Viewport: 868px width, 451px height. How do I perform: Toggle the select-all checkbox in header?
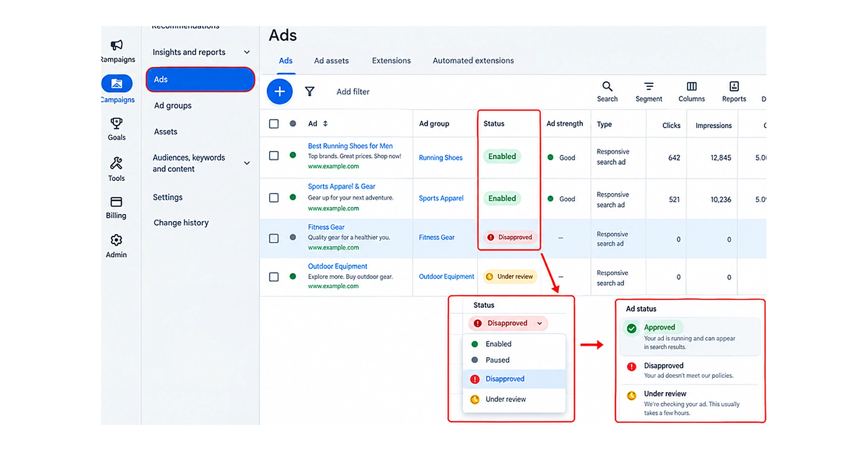coord(274,124)
